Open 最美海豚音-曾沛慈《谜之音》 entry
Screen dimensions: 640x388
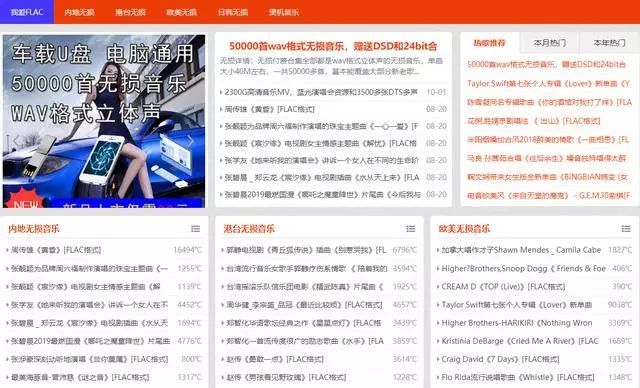80,377
